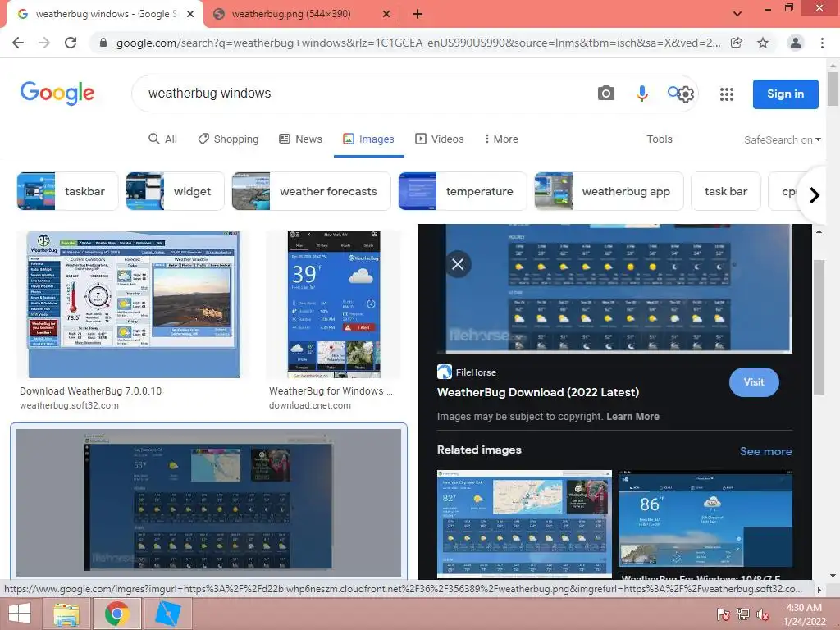The height and width of the screenshot is (630, 840).
Task: Open the blue app in taskbar
Action: tap(167, 614)
